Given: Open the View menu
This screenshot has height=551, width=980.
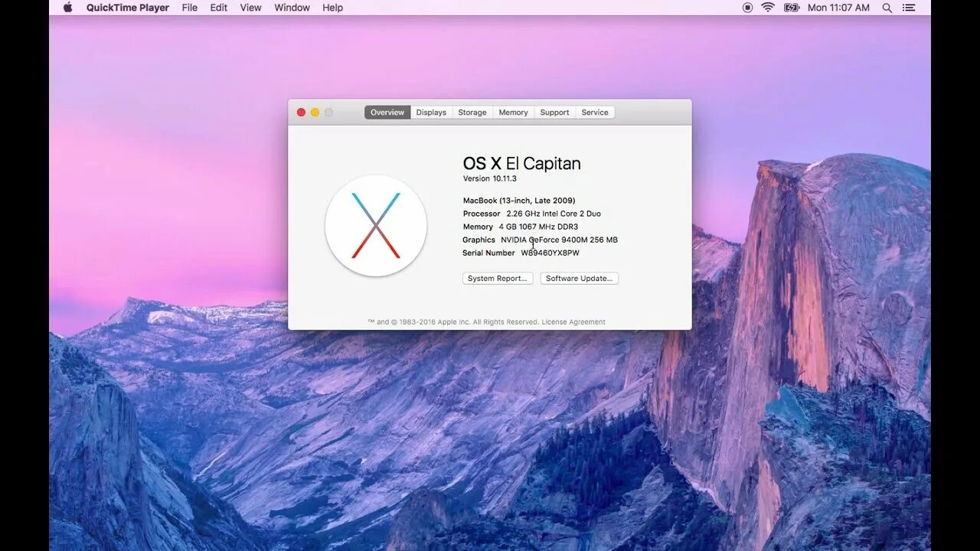Looking at the screenshot, I should [250, 8].
